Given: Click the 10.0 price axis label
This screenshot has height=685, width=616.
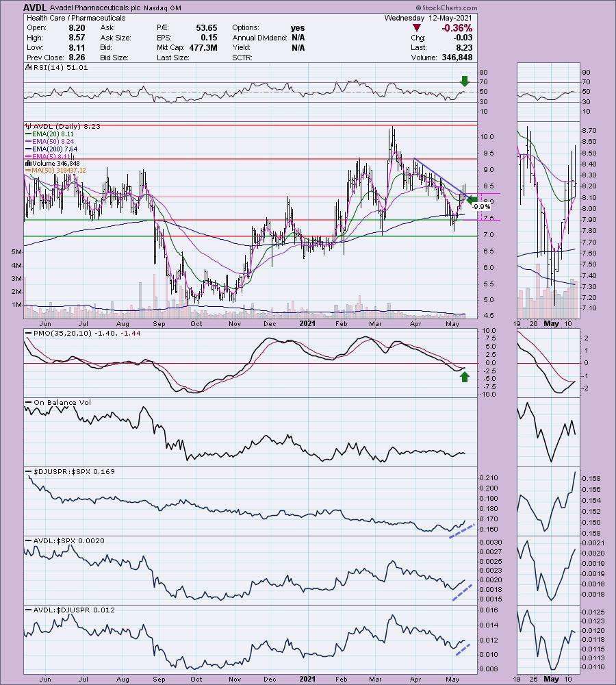Looking at the screenshot, I should 487,137.
